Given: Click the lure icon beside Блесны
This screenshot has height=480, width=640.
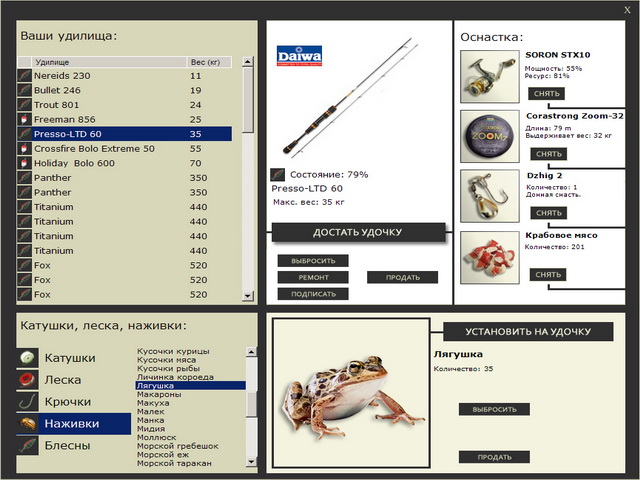Looking at the screenshot, I should (x=27, y=446).
